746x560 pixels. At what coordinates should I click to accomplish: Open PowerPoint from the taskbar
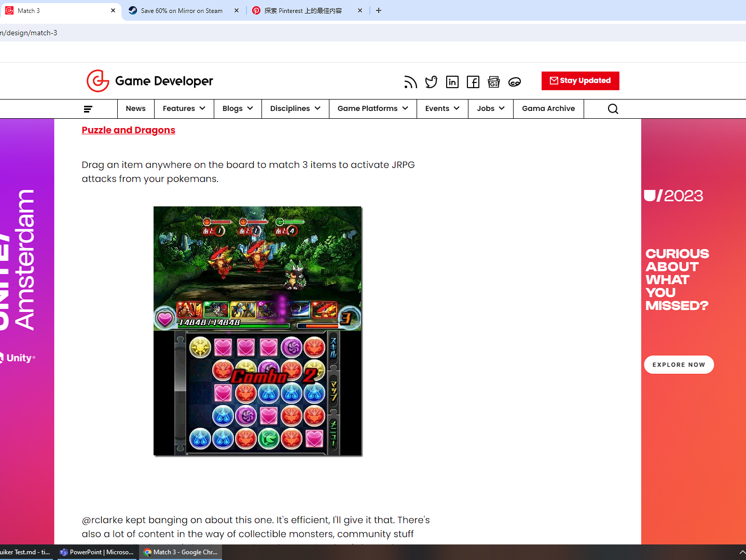(x=98, y=552)
